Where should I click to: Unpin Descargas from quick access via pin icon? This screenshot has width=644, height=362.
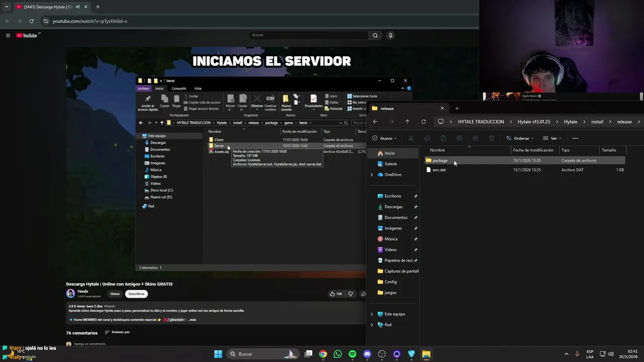416,207
